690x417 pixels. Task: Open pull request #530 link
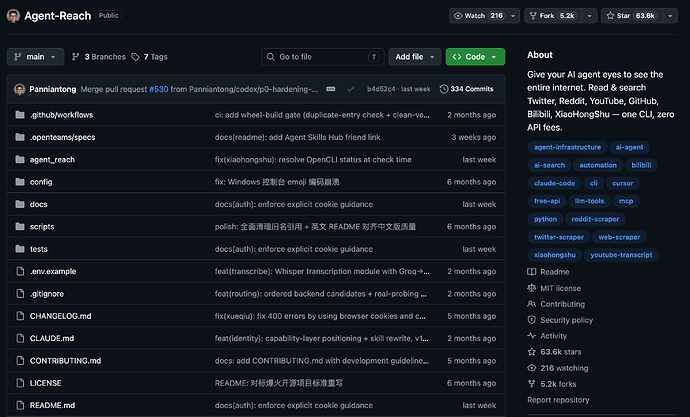click(x=158, y=89)
